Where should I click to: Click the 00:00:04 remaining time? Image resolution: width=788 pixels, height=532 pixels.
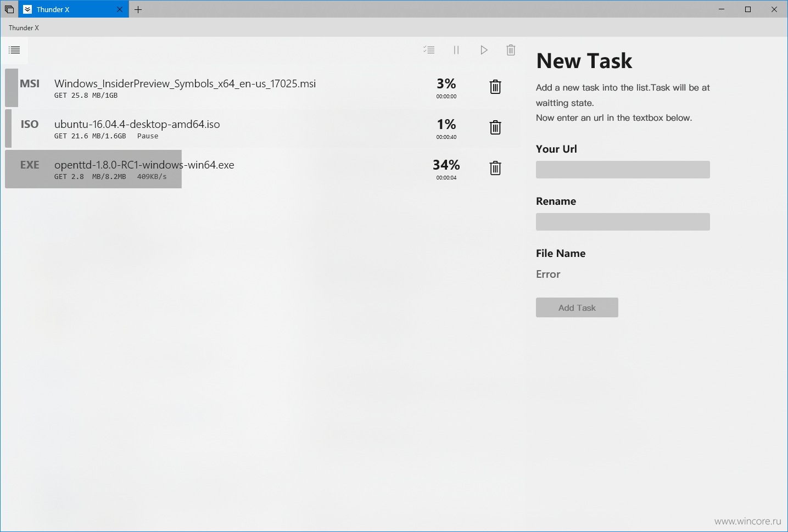coord(446,178)
